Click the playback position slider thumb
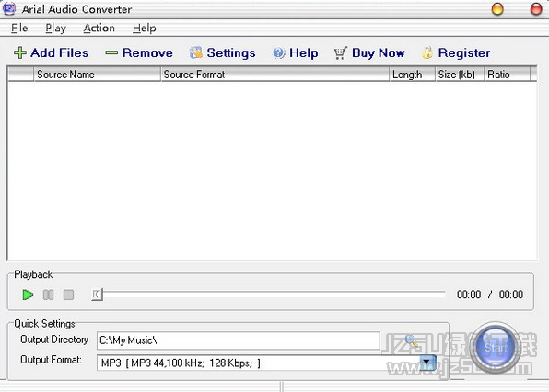Image resolution: width=549 pixels, height=392 pixels. pyautogui.click(x=97, y=294)
